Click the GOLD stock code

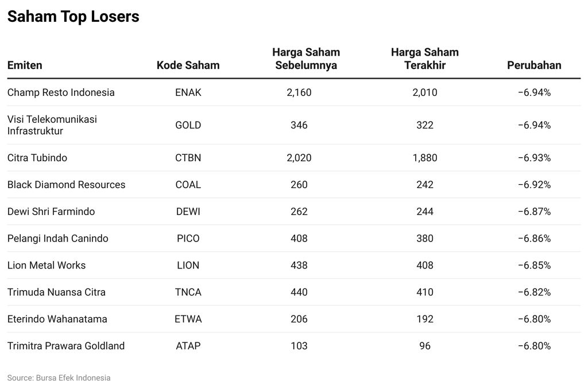tap(188, 125)
